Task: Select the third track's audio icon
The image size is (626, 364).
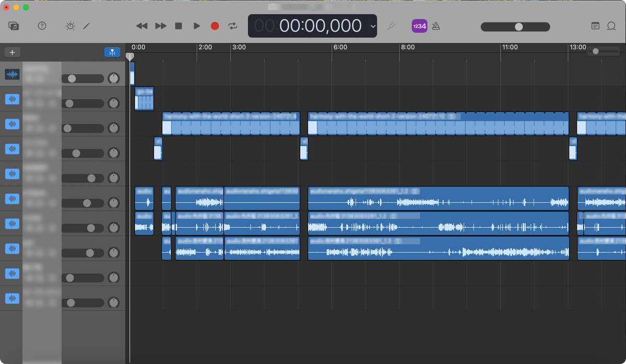Action: pyautogui.click(x=13, y=124)
